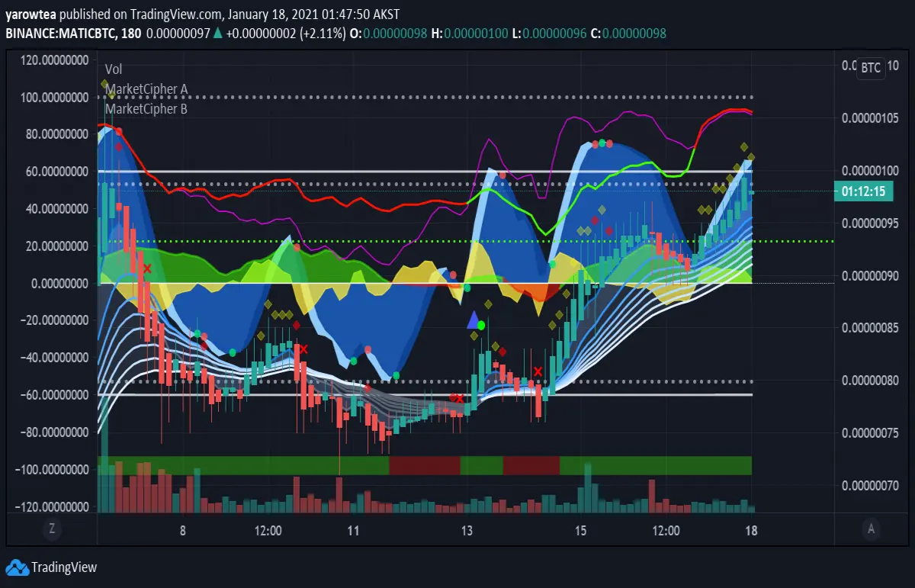Click the 0.00000075 price scale label
This screenshot has height=588, width=915.
tap(871, 433)
